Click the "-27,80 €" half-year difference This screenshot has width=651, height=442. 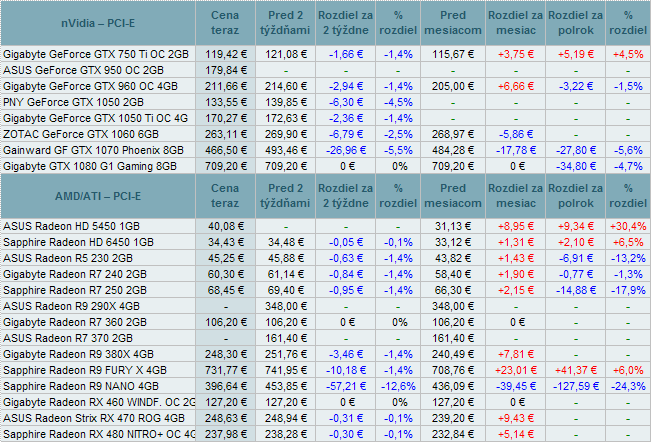(x=575, y=150)
